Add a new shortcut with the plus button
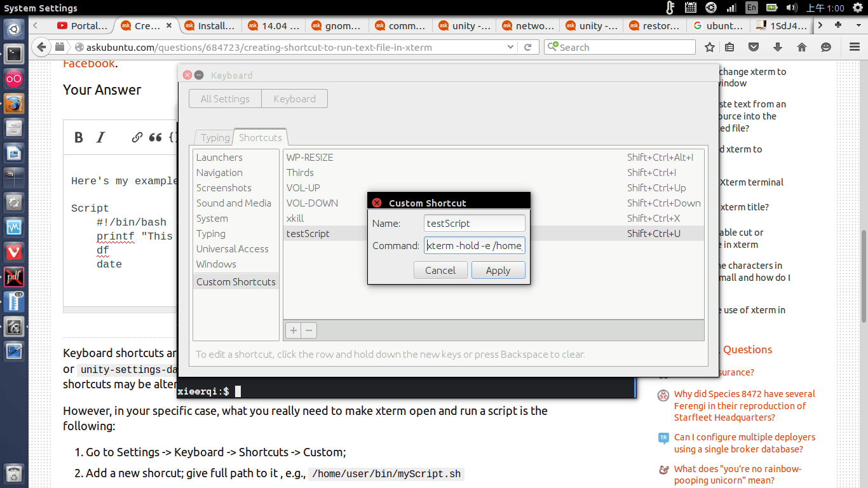This screenshot has height=488, width=868. tap(293, 330)
